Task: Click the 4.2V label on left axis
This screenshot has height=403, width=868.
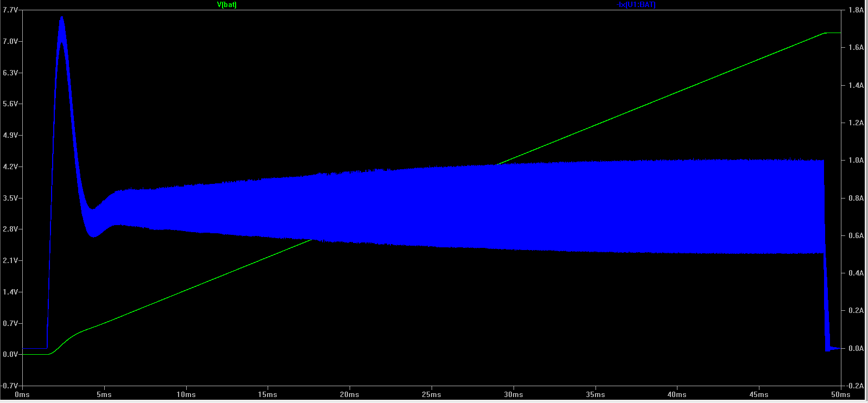Action: (x=10, y=167)
